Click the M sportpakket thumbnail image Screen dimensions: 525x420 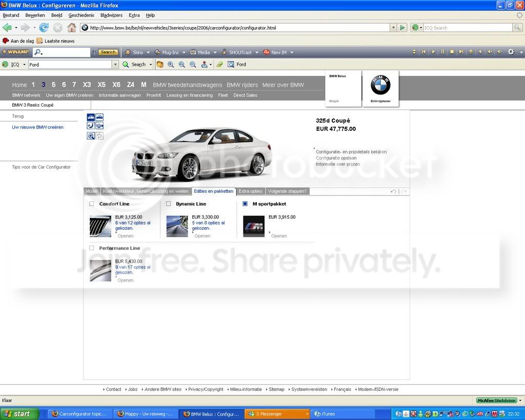coord(253,227)
